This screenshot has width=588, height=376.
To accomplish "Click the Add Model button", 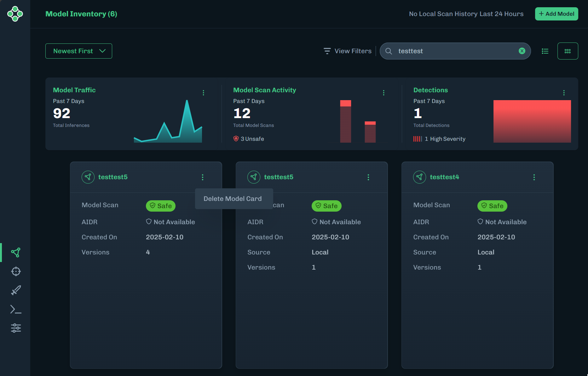I will pyautogui.click(x=556, y=14).
